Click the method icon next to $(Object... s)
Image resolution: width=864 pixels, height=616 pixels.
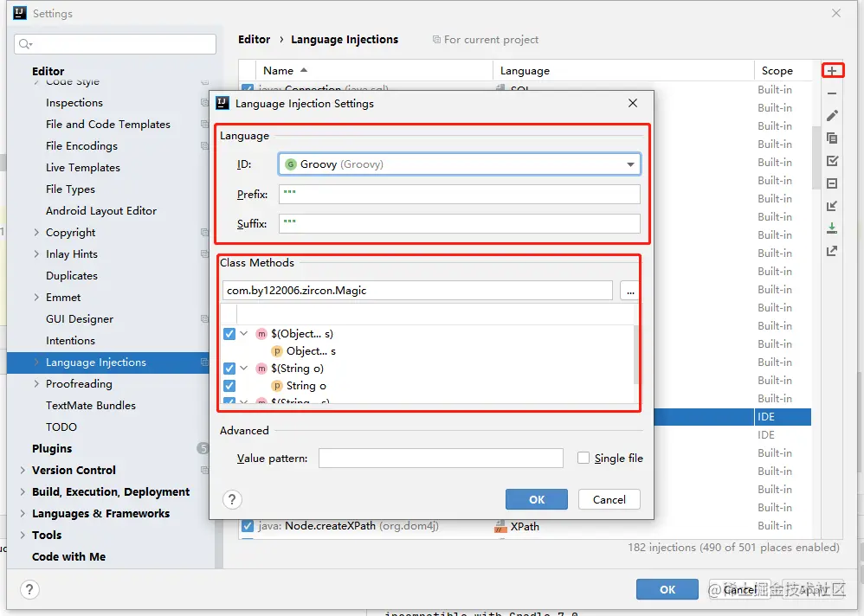point(261,334)
